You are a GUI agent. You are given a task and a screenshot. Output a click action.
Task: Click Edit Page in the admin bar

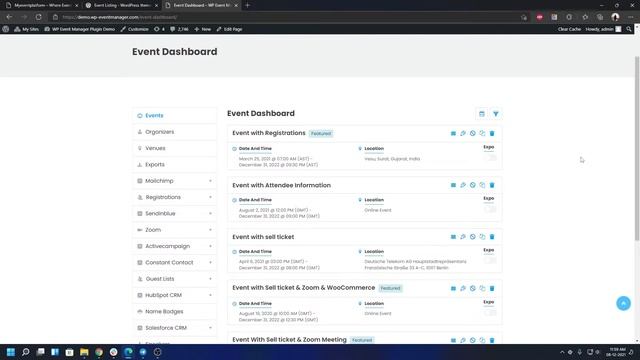(x=229, y=29)
